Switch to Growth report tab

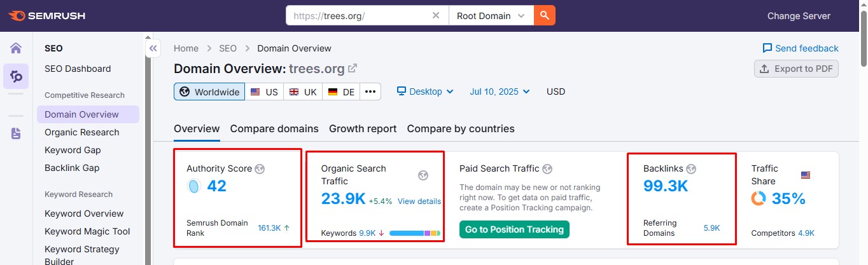(363, 129)
